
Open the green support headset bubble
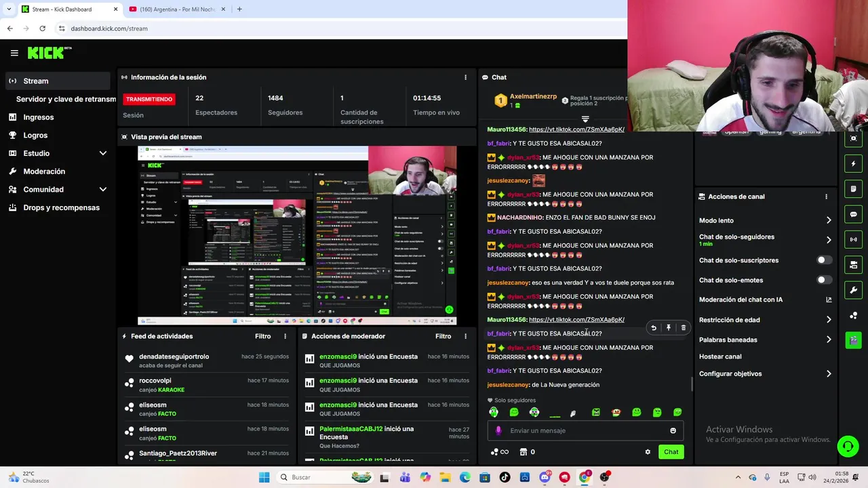pyautogui.click(x=848, y=446)
